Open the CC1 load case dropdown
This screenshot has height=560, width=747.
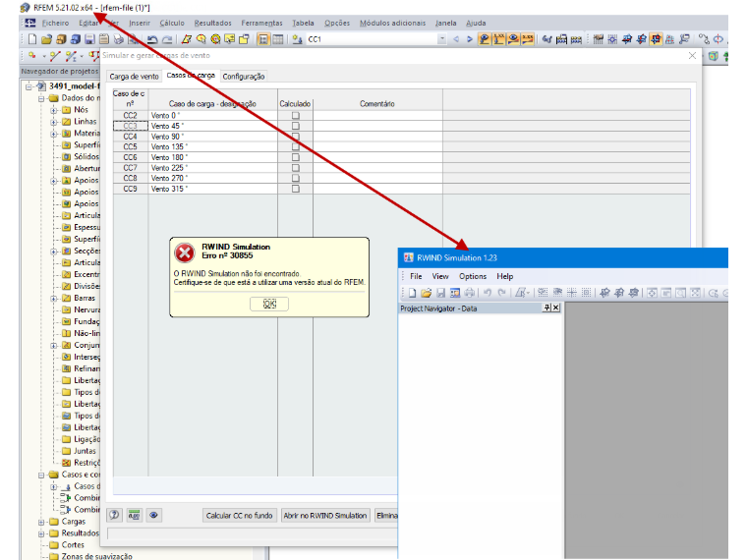pyautogui.click(x=441, y=39)
